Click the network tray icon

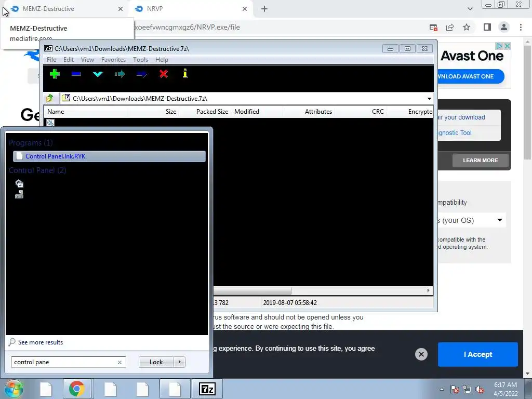click(467, 390)
